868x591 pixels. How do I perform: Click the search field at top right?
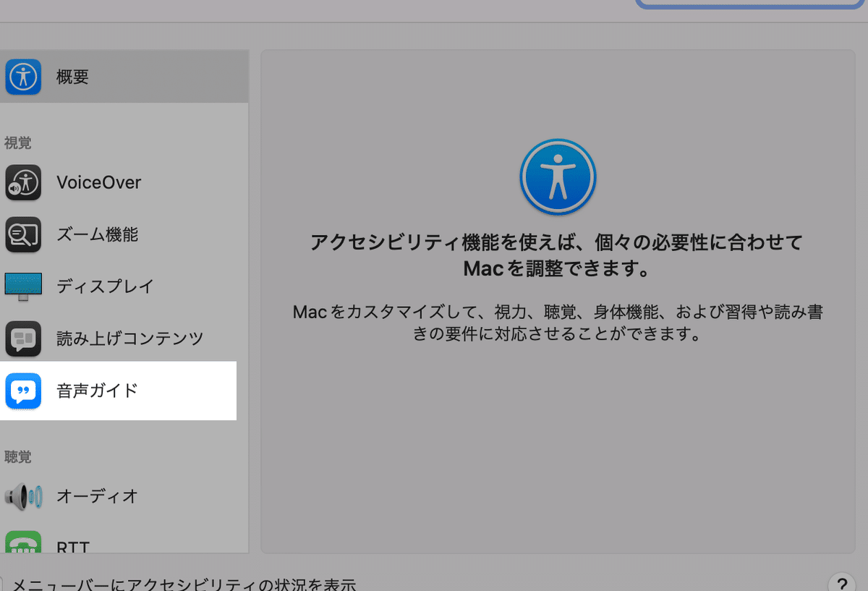[752, 4]
